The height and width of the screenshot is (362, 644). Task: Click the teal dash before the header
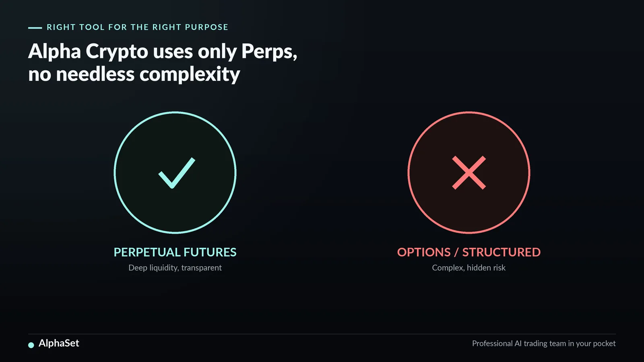coord(35,28)
